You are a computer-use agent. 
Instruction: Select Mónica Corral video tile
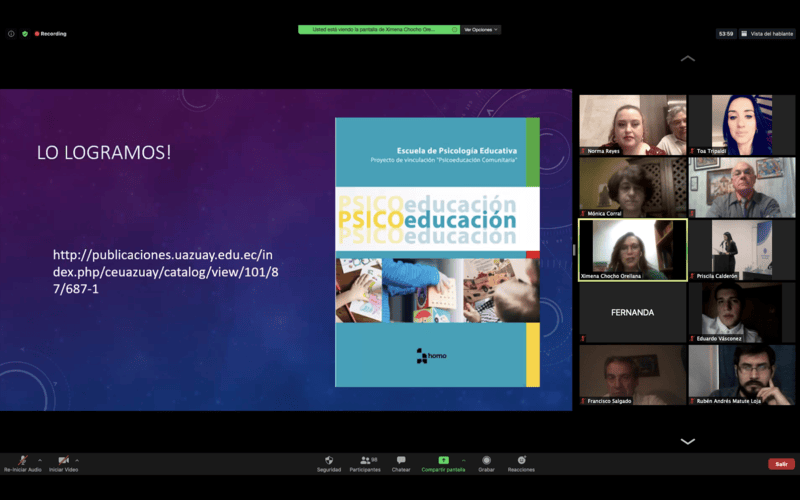click(633, 187)
